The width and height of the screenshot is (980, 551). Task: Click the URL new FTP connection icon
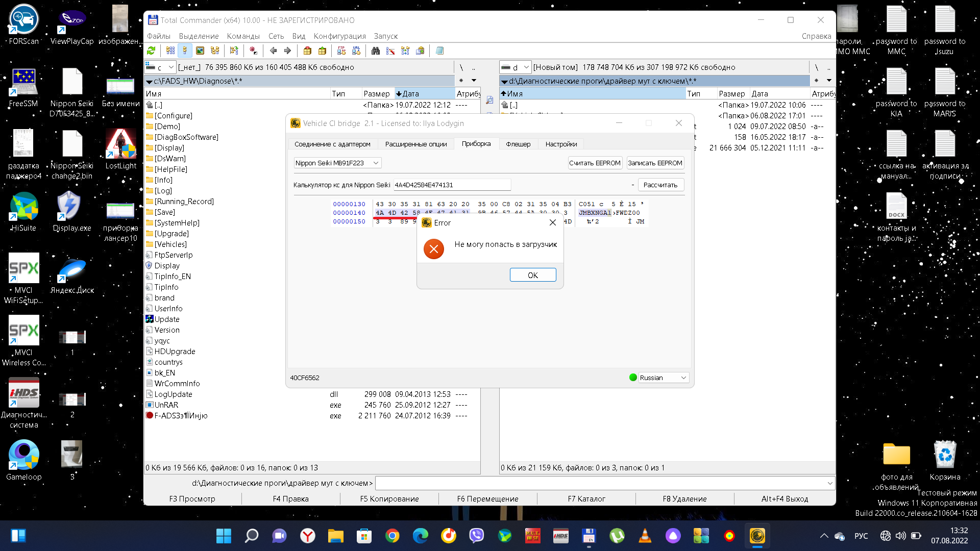click(356, 51)
